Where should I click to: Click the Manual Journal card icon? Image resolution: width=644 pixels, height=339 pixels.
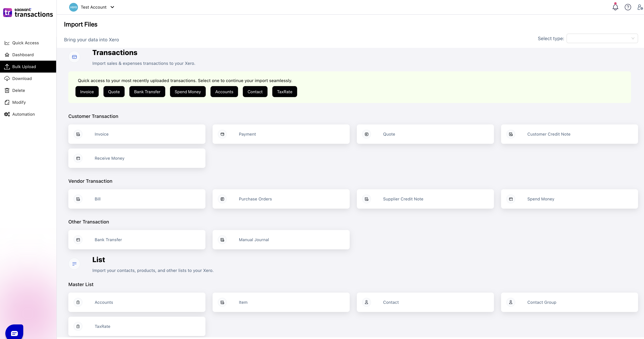[x=222, y=240]
